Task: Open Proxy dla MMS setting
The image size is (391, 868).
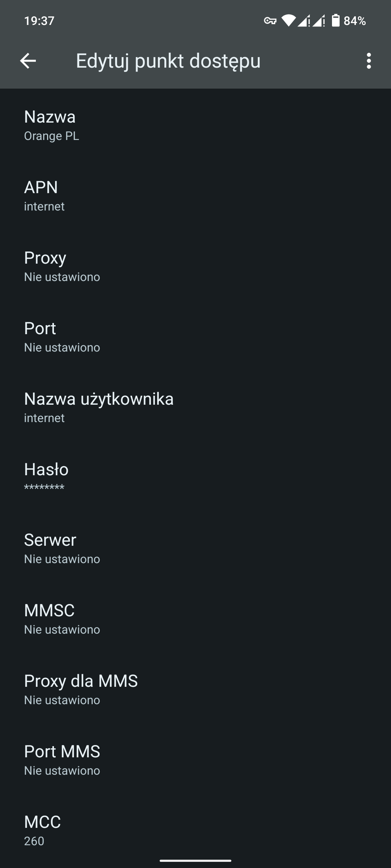Action: (195, 689)
